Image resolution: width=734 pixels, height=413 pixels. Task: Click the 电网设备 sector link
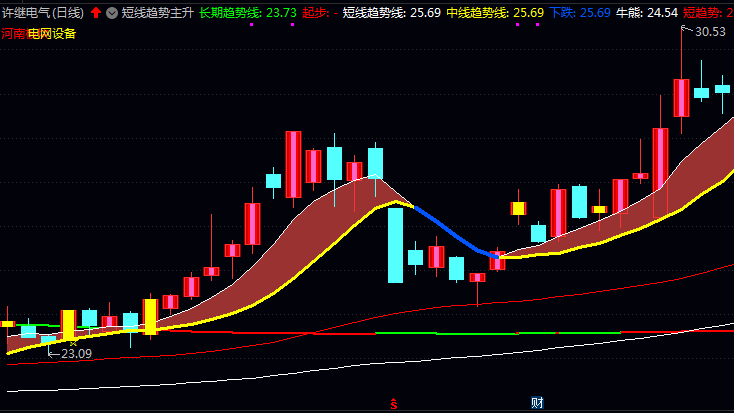click(52, 33)
